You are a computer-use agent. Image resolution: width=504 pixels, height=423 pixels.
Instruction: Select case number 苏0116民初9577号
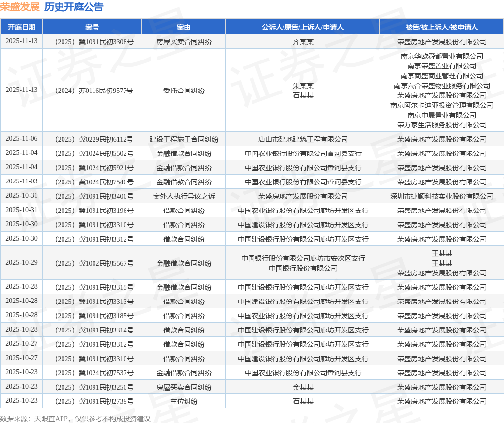[94, 91]
